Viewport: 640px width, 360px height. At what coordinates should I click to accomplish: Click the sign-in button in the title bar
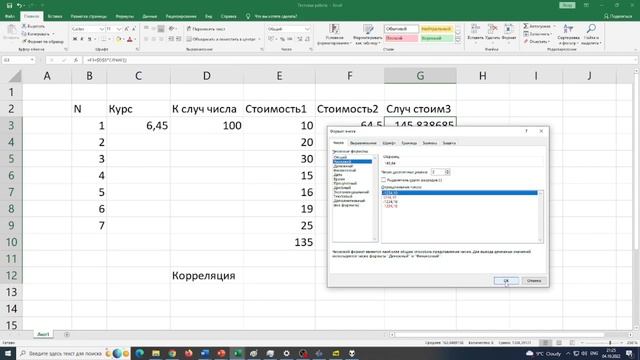(x=567, y=5)
